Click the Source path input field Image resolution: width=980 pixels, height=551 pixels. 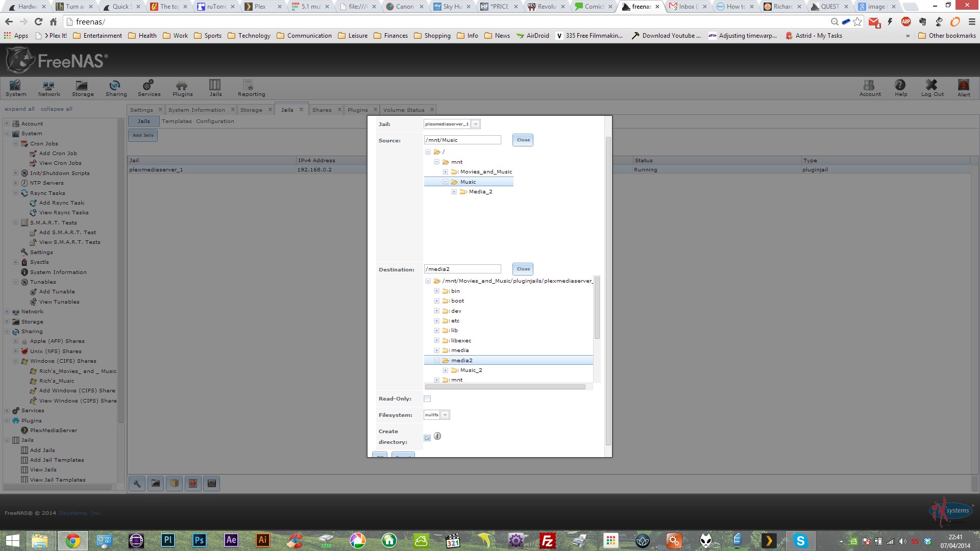pyautogui.click(x=462, y=140)
